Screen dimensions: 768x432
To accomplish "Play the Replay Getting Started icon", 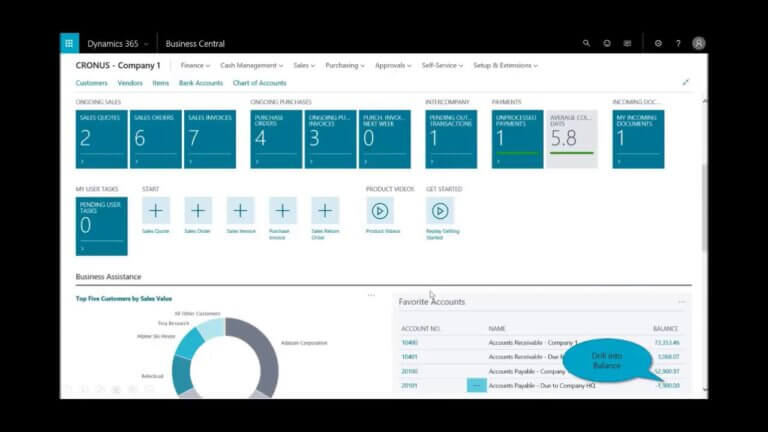I will point(440,211).
